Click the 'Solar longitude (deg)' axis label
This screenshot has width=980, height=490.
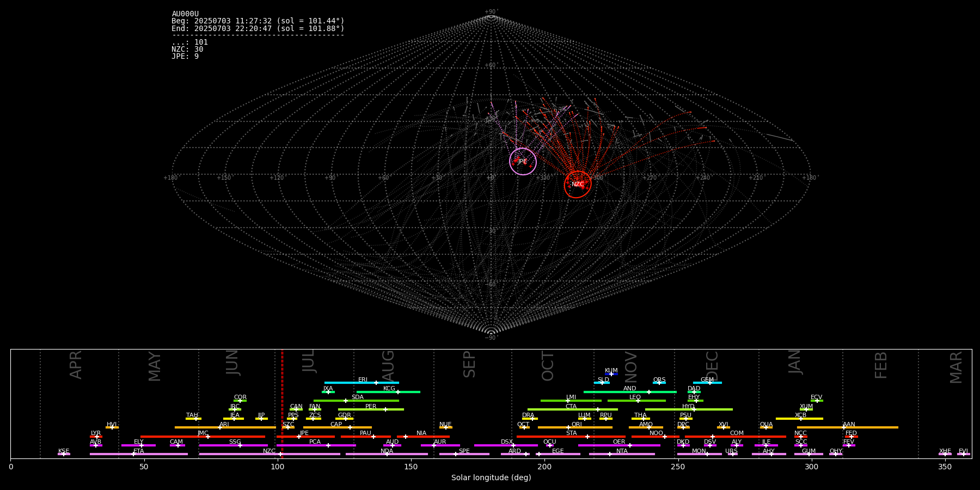(491, 477)
